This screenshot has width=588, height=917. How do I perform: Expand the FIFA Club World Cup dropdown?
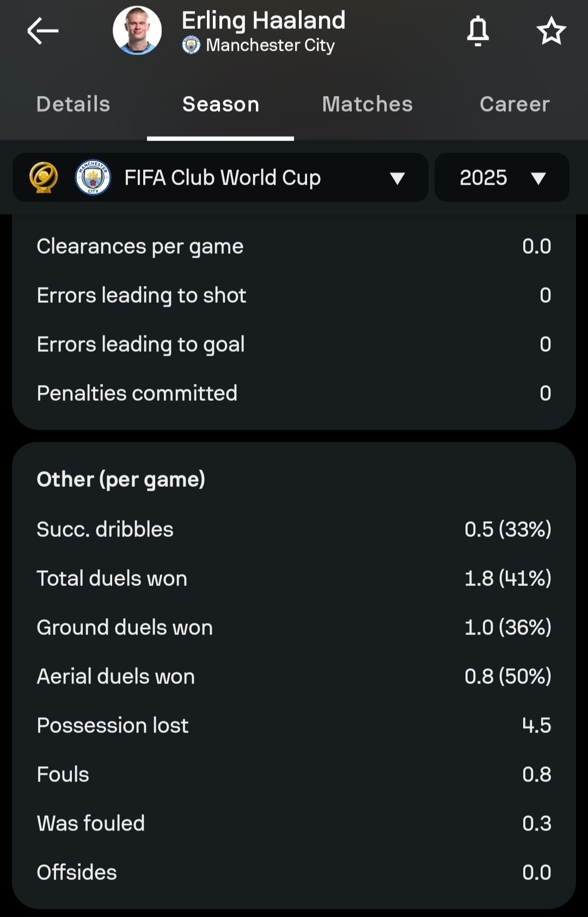(220, 178)
